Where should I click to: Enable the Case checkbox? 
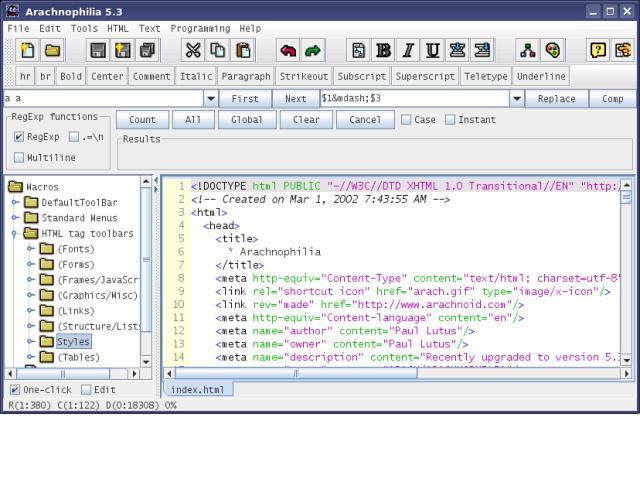[x=406, y=120]
